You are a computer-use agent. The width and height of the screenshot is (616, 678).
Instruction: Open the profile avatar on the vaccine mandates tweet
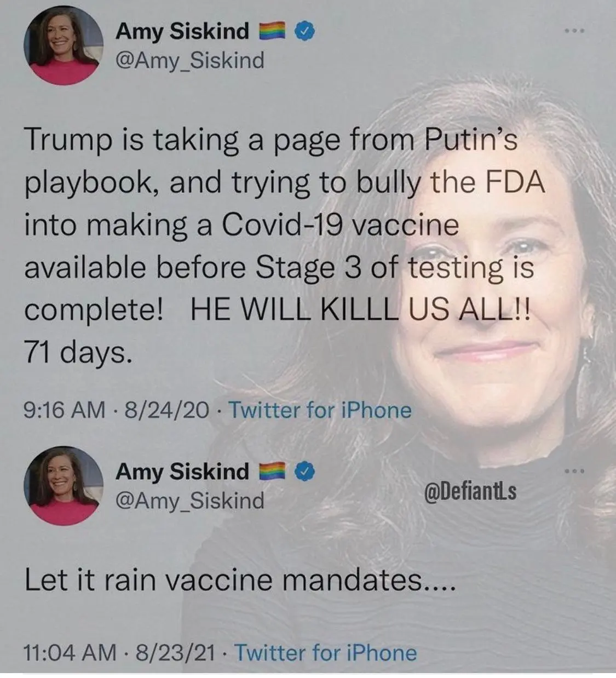click(x=64, y=486)
